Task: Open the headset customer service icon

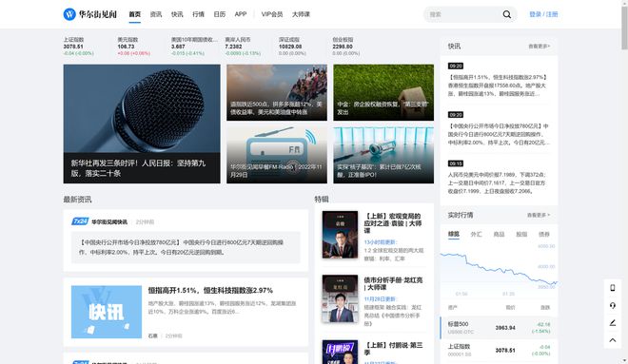Action: pos(613,305)
